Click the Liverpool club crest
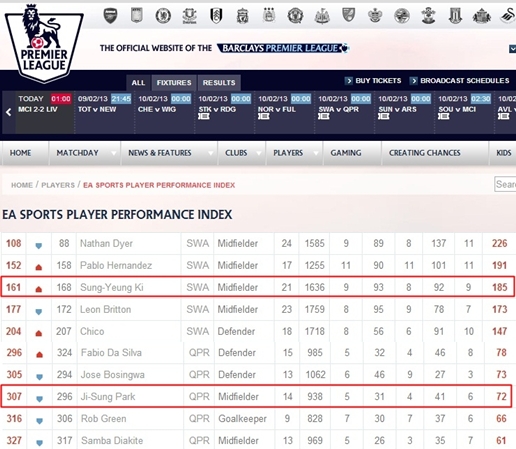Image resolution: width=516 pixels, height=449 pixels. click(x=242, y=16)
